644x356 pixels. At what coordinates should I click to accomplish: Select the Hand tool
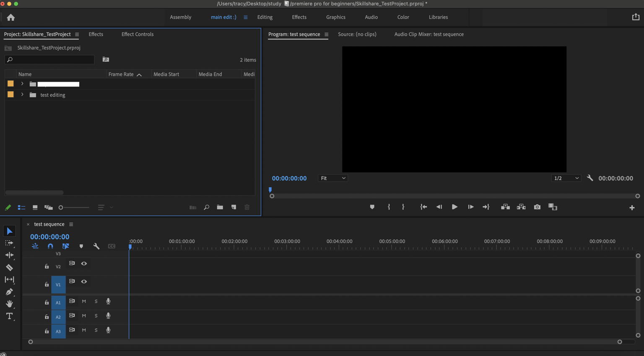9,304
